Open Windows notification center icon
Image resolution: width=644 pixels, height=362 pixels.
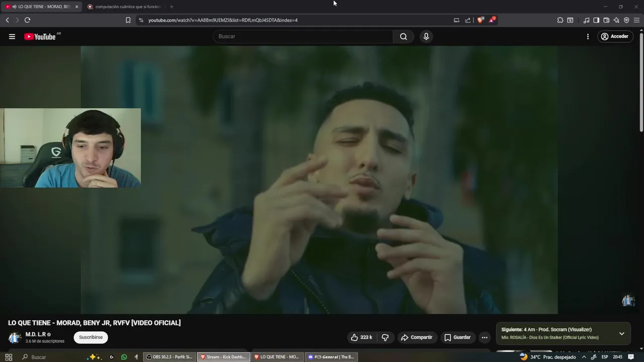point(631,357)
